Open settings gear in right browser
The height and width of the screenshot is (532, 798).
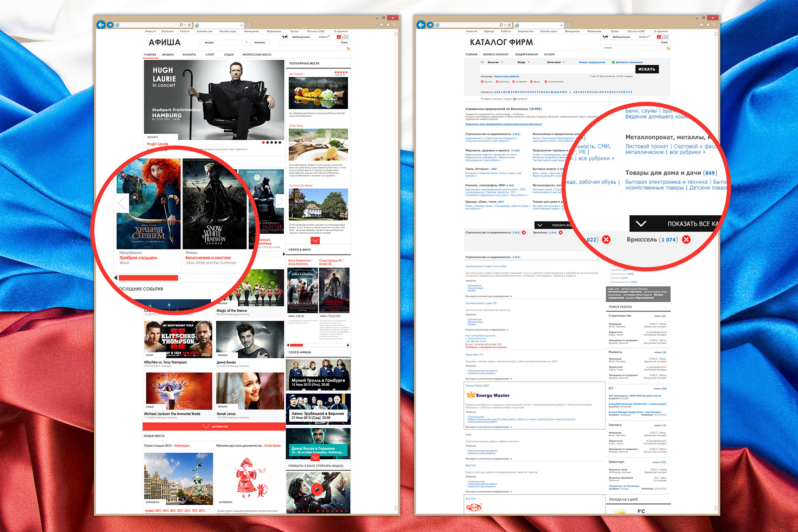[x=714, y=25]
